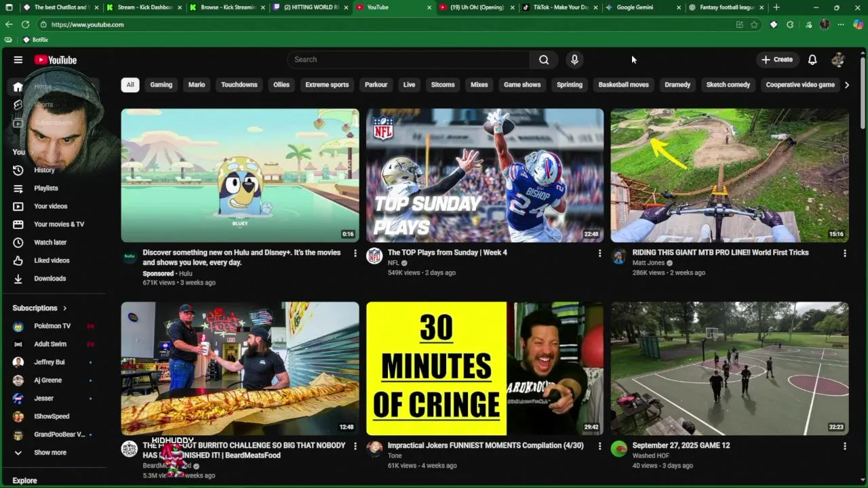Bookmark this page with star icon
This screenshot has height=488, width=868.
(754, 24)
